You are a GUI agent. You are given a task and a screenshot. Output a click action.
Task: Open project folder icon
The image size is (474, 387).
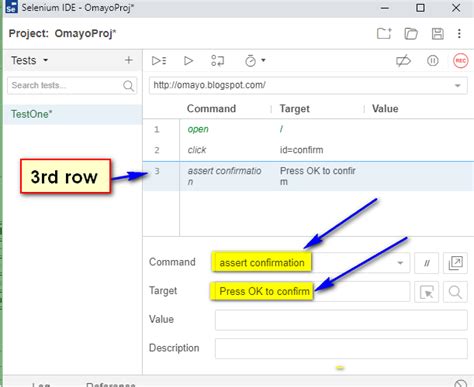[x=411, y=34]
